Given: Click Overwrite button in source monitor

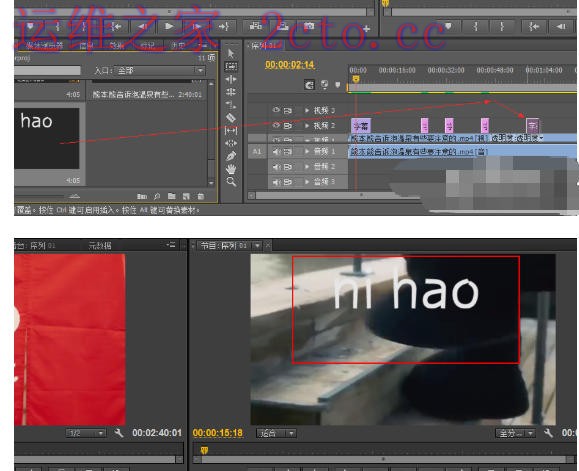Looking at the screenshot, I should coord(282,27).
